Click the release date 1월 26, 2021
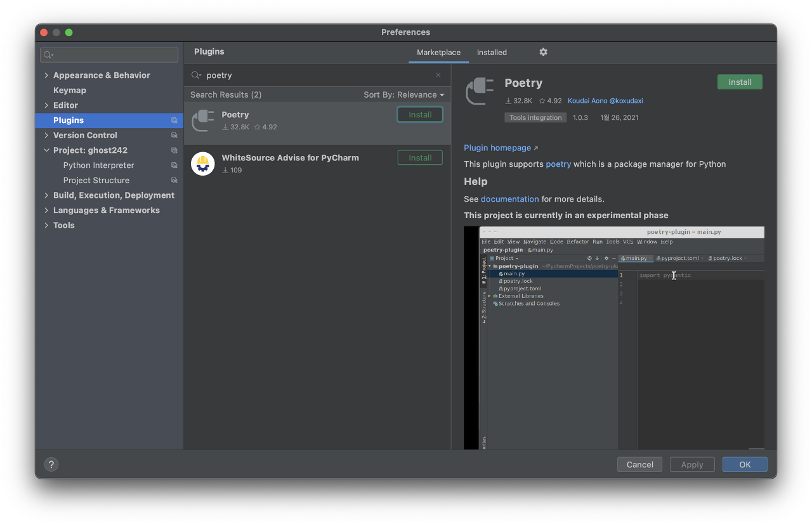This screenshot has height=525, width=812. [x=619, y=117]
